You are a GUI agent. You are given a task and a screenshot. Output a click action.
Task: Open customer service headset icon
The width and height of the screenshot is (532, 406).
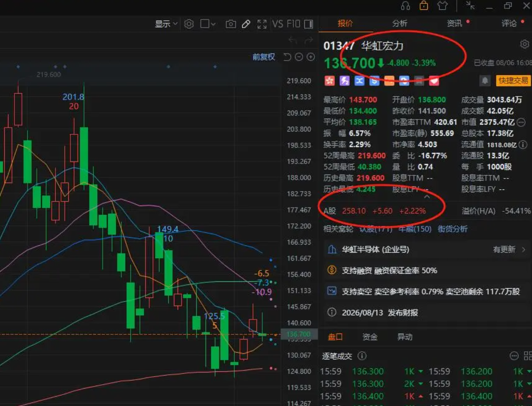pyautogui.click(x=406, y=6)
